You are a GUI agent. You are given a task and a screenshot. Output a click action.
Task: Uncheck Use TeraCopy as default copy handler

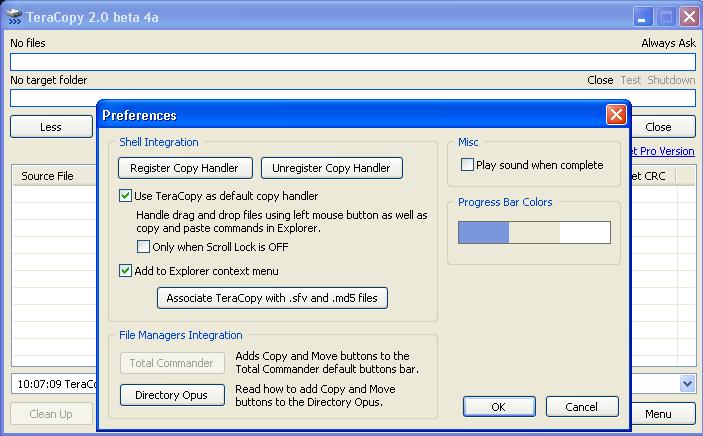125,196
